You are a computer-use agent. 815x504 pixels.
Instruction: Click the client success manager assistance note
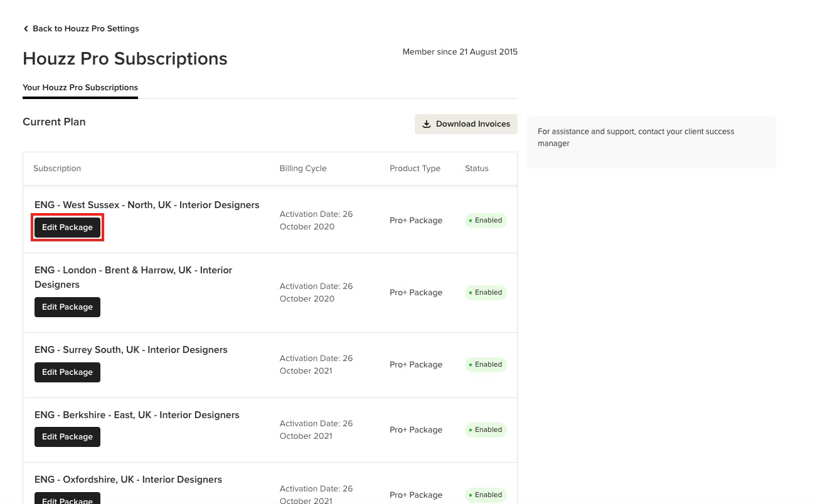[636, 137]
